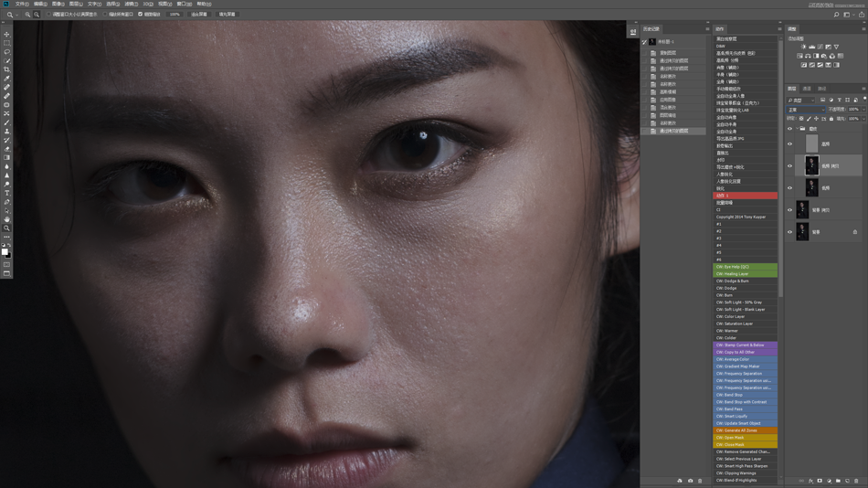The width and height of the screenshot is (868, 488).
Task: Click the Fill Screen button
Action: [227, 15]
